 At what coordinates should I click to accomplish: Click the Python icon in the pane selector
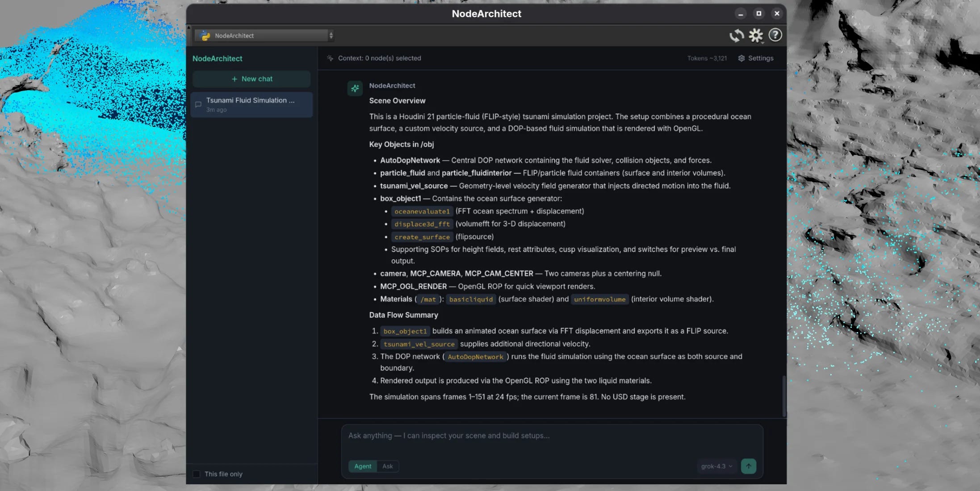[205, 36]
